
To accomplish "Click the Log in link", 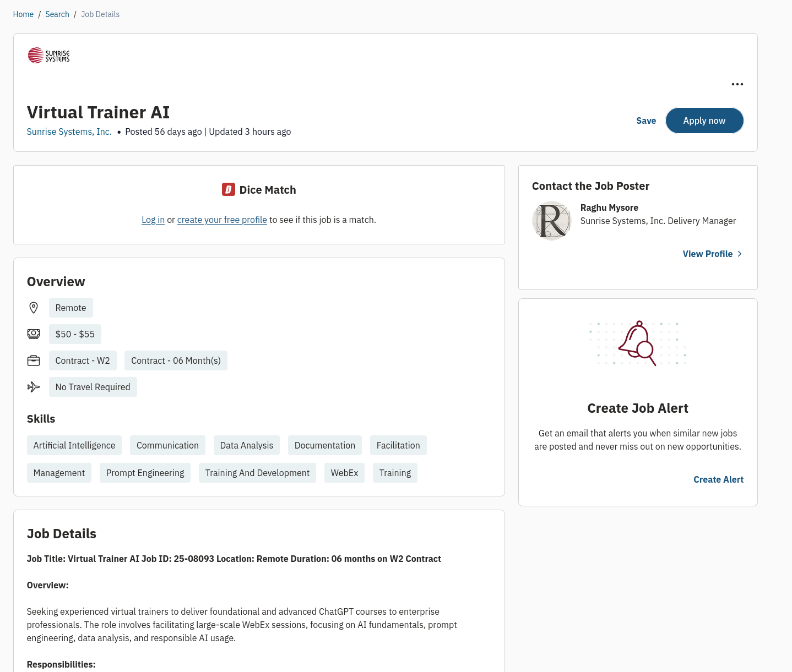I will tap(153, 220).
